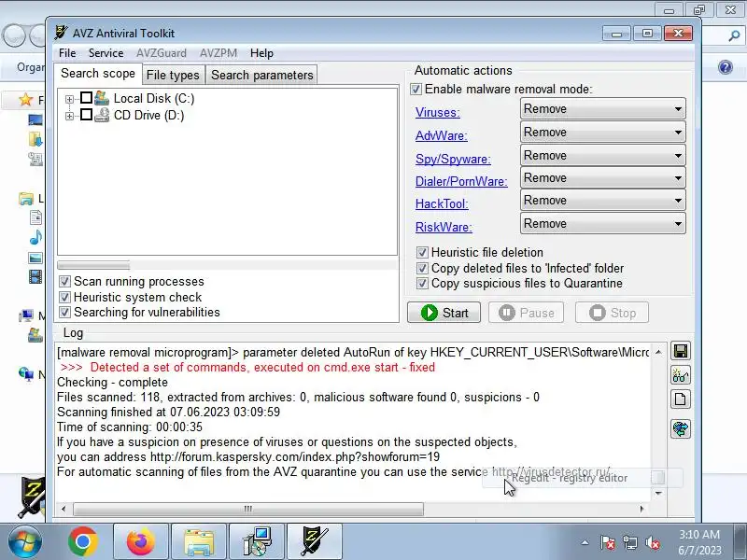Image resolution: width=747 pixels, height=560 pixels.
Task: Open Action Center flag tray icon
Action: coord(608,542)
